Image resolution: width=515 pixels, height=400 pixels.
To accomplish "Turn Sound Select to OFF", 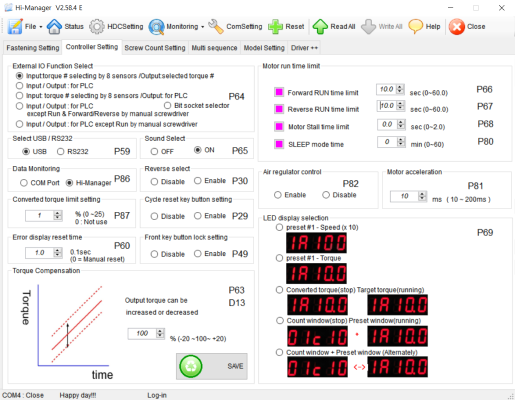I will coord(154,152).
